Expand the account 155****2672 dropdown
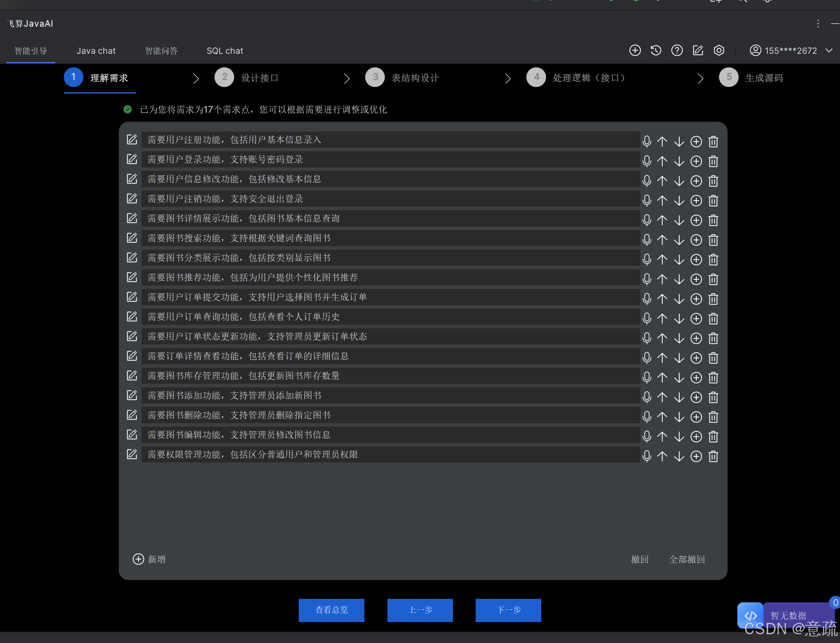This screenshot has width=840, height=643. point(829,50)
